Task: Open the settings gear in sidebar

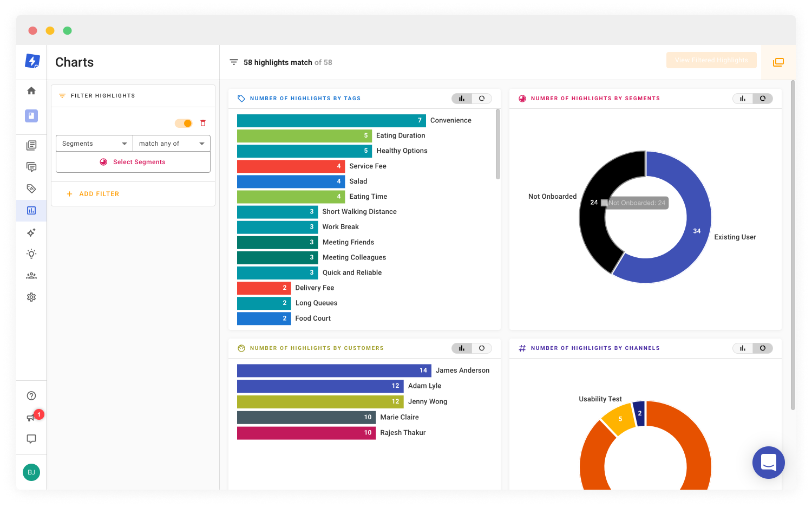Action: click(31, 297)
